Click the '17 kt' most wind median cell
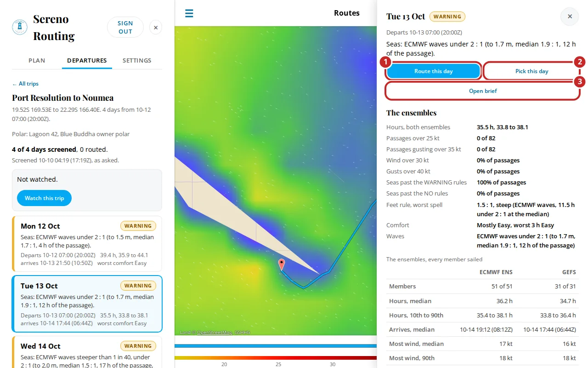588x368 pixels. coord(506,344)
